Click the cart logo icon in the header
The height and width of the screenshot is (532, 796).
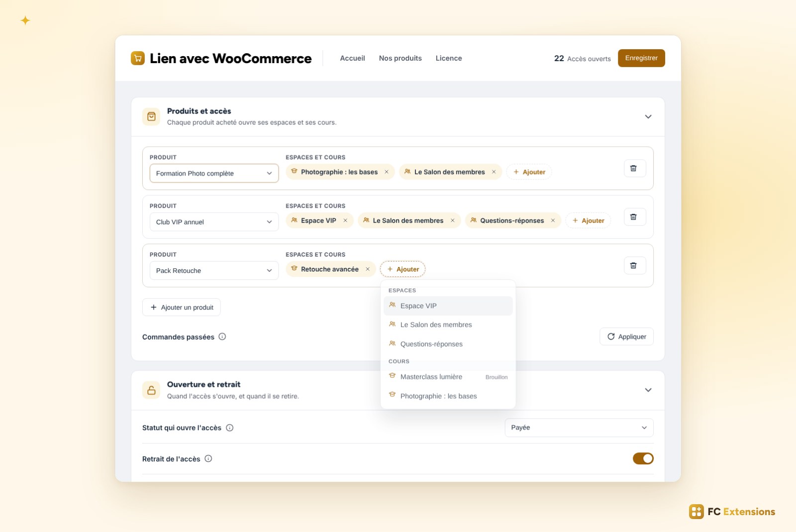click(138, 58)
